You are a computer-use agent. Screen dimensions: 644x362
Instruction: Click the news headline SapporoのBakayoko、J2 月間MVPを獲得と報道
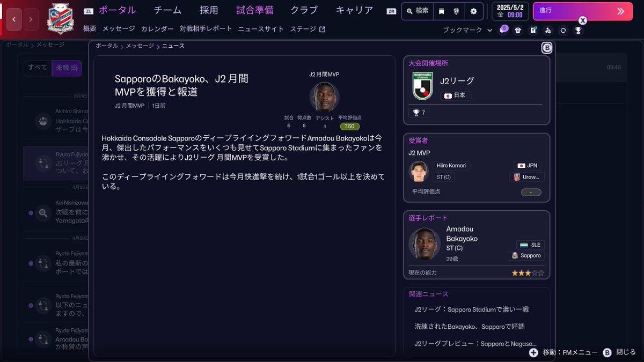pyautogui.click(x=181, y=85)
